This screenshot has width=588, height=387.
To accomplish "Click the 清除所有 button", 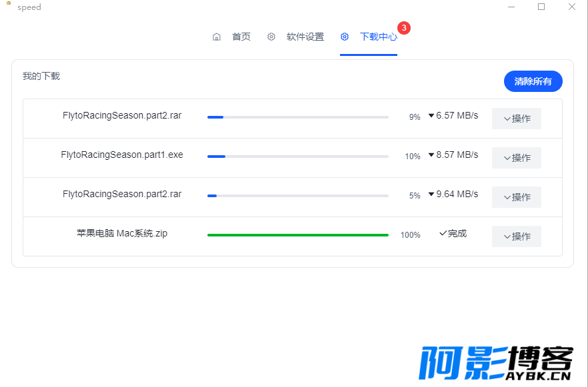I will coord(533,81).
